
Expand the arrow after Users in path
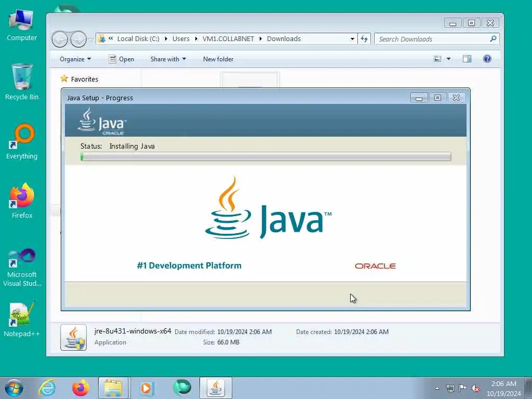coord(196,38)
